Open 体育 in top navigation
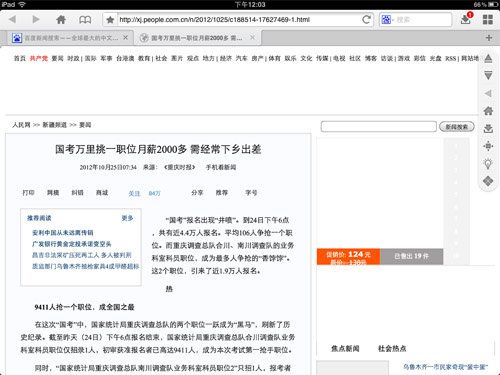 coord(274,58)
